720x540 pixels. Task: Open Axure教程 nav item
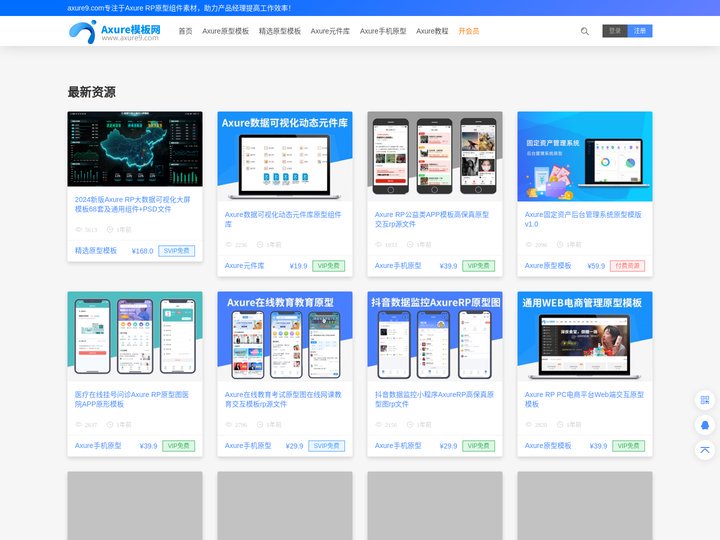coord(432,31)
